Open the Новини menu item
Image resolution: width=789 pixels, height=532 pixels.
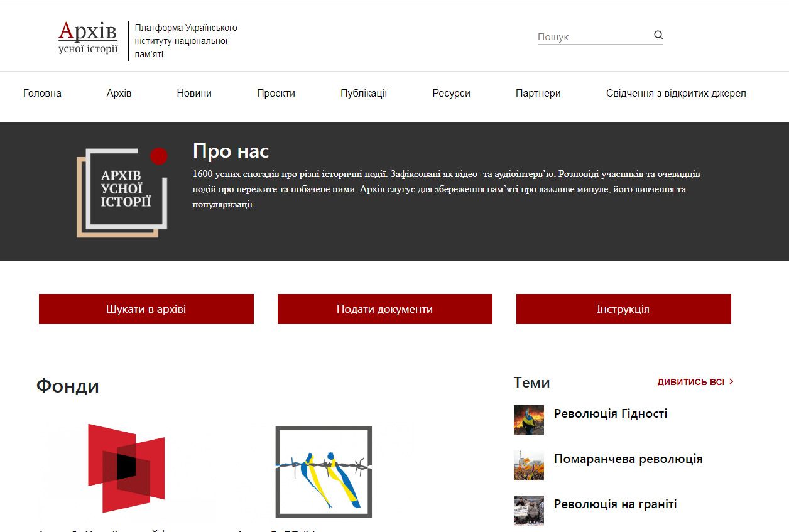[x=194, y=94]
